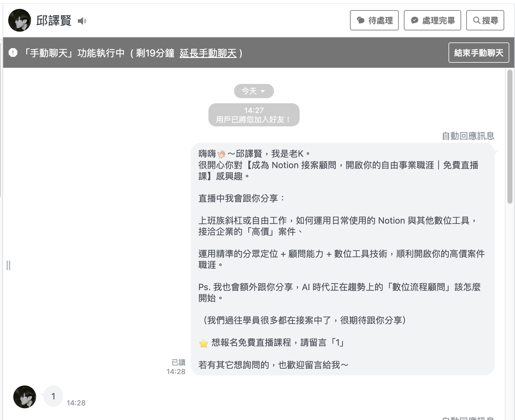Click the user avatar beside message "1"
Screen dimensions: 515x420
25,397
